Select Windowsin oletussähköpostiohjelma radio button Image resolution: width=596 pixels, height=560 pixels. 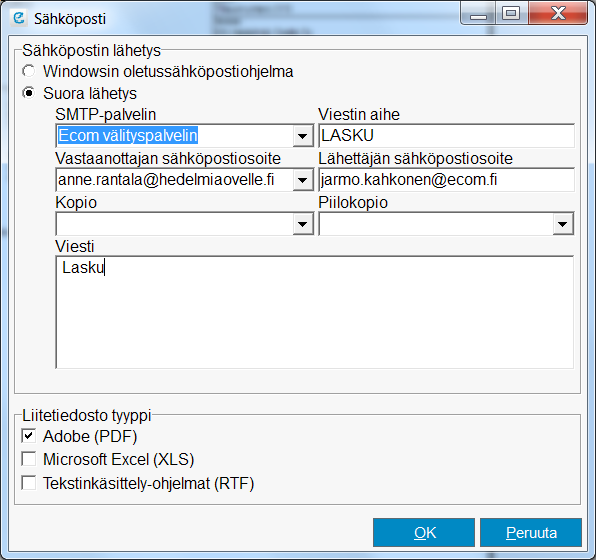(x=29, y=71)
